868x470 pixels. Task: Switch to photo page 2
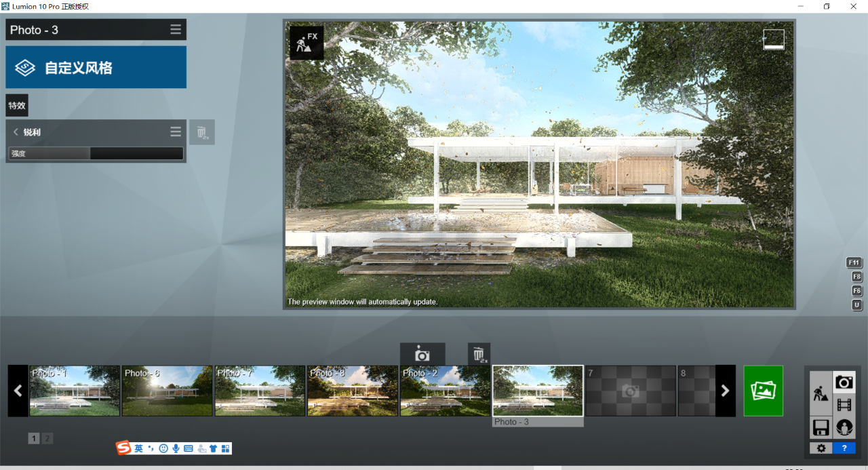(47, 438)
